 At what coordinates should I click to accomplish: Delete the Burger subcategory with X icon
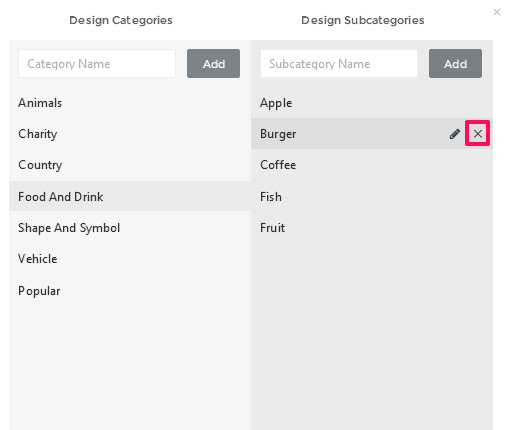click(477, 134)
